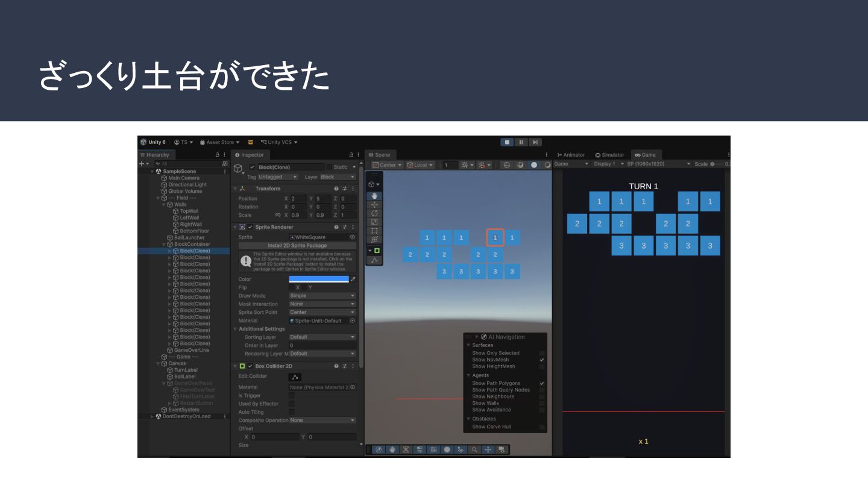Open Sprite Renderer help reference
This screenshot has width=868, height=488.
point(336,227)
